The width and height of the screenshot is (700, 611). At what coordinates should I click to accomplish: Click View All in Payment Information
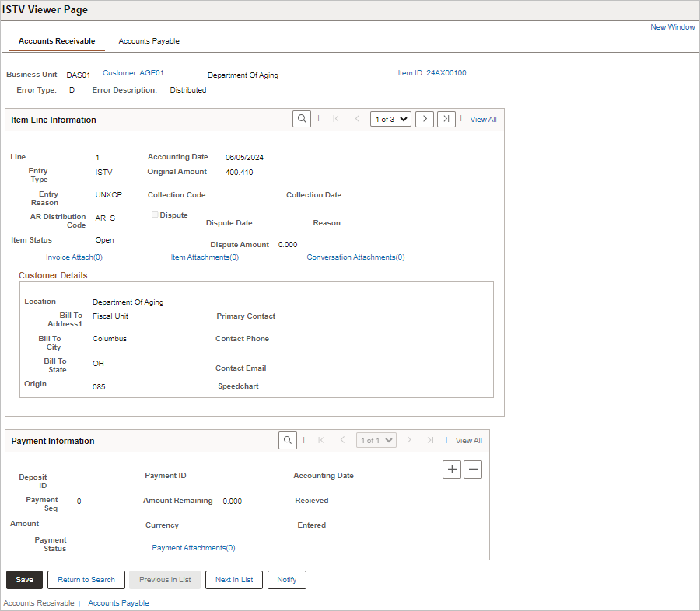469,441
